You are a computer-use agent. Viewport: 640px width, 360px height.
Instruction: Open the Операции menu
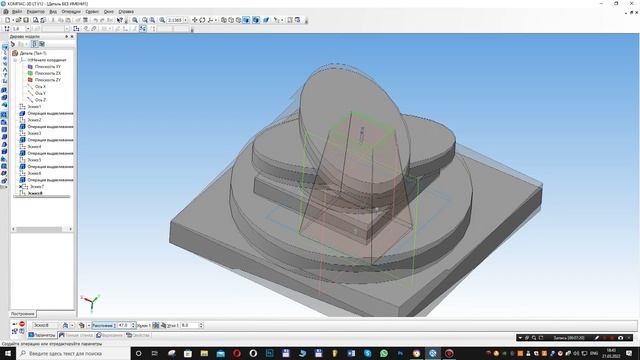[71, 11]
